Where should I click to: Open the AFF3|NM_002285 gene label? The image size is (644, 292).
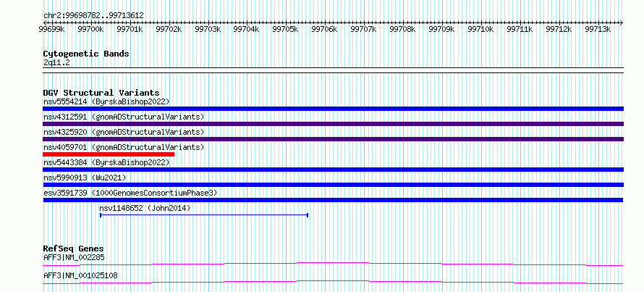pos(74,258)
